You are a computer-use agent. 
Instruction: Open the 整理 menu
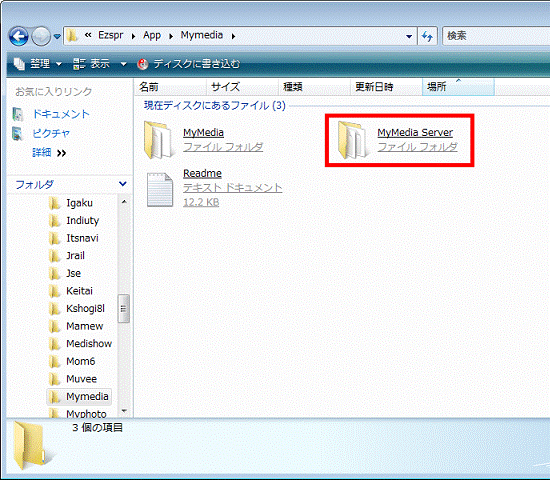point(46,64)
